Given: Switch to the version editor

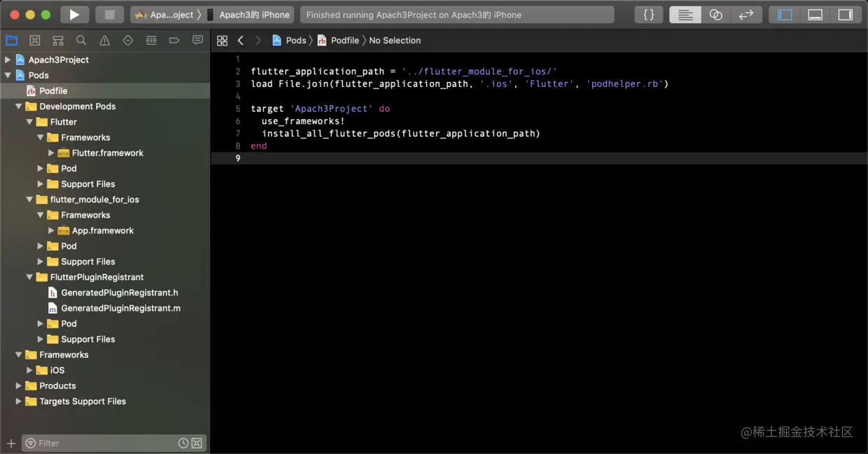Looking at the screenshot, I should (x=746, y=15).
